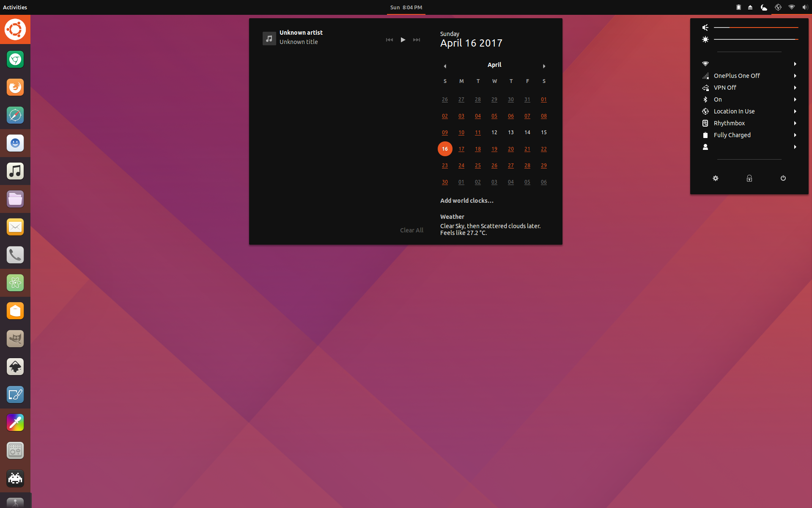
Task: Open the Files folder dock icon
Action: 15,199
